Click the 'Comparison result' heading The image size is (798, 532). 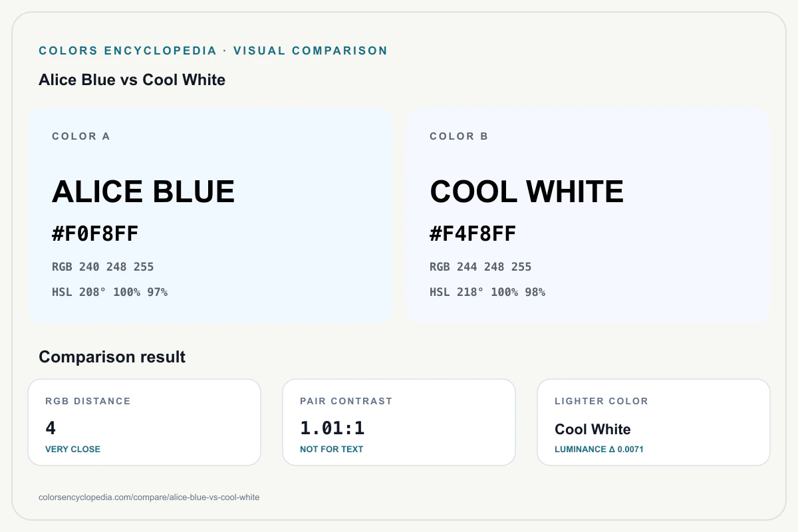coord(112,357)
